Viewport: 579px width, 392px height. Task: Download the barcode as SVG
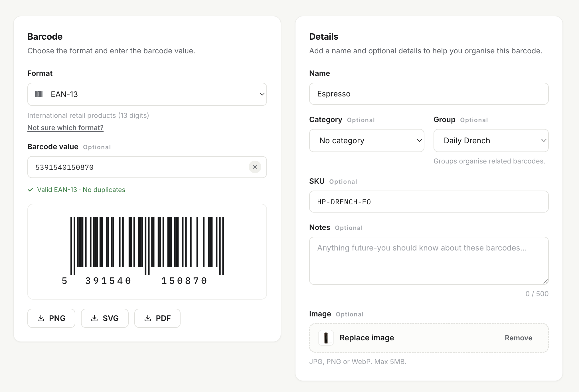[105, 318]
